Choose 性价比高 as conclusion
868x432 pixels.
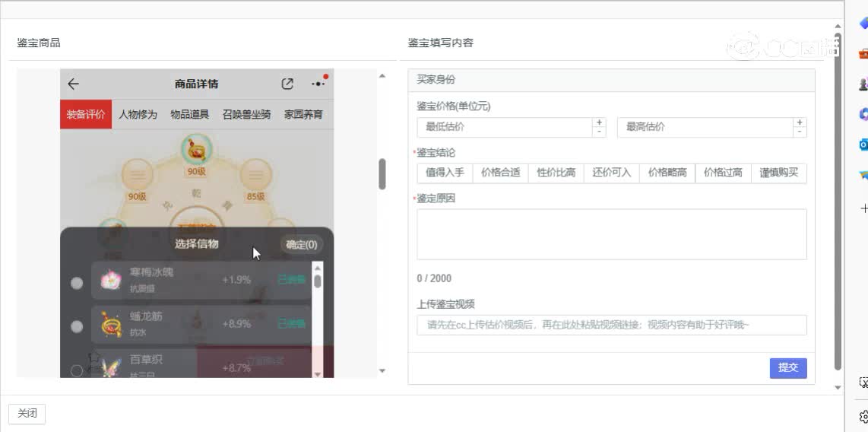click(556, 173)
